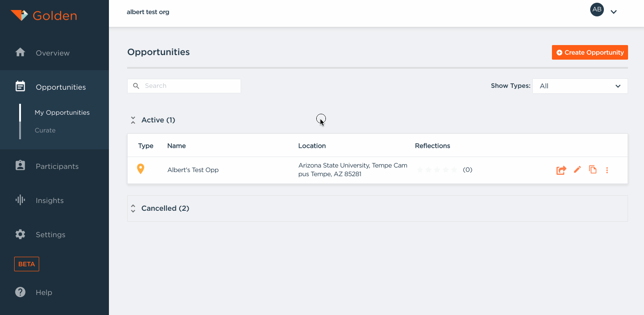This screenshot has height=315, width=644.
Task: Click the Help question mark icon
Action: [x=20, y=292]
